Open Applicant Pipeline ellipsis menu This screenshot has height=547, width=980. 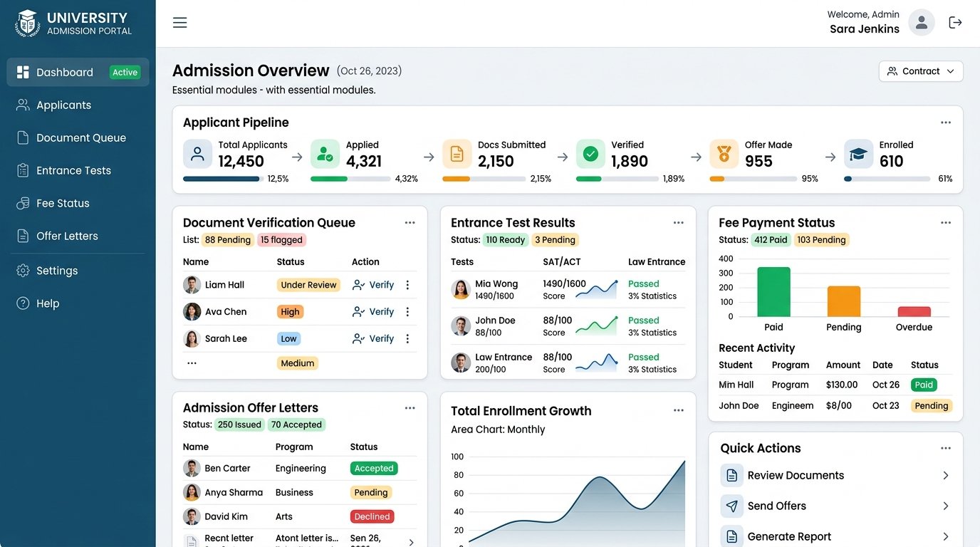point(946,123)
